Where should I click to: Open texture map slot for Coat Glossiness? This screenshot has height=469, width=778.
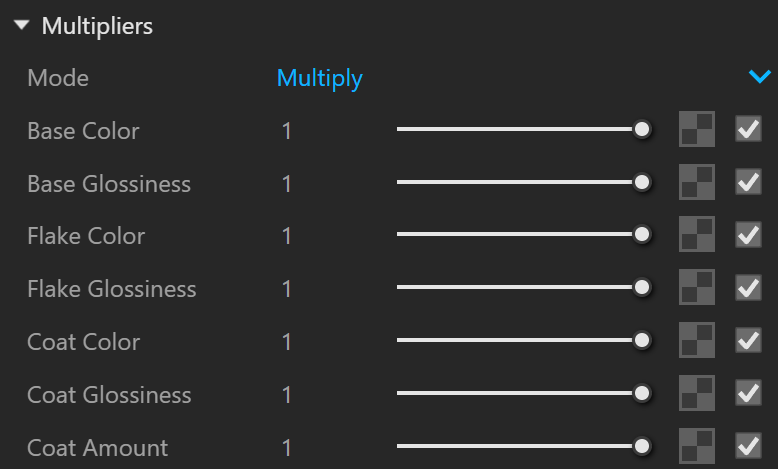click(x=697, y=393)
